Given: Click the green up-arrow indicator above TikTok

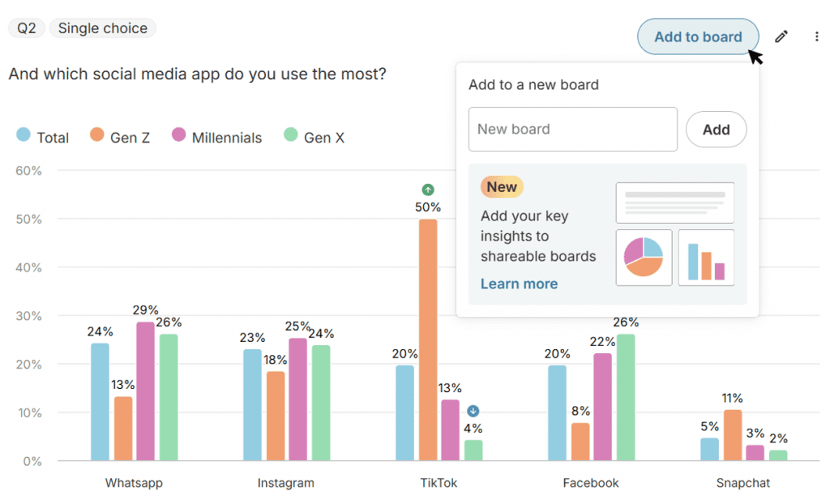Looking at the screenshot, I should pyautogui.click(x=428, y=190).
